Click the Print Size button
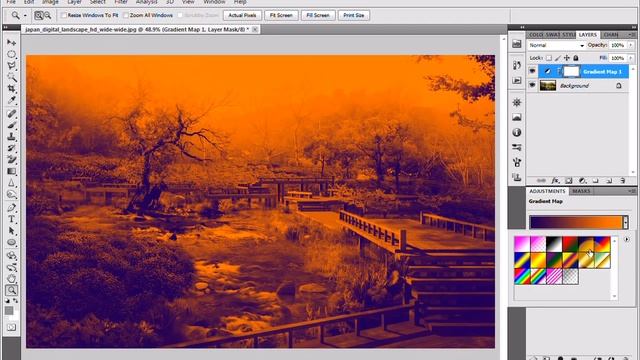This screenshot has height=360, width=640. [353, 16]
